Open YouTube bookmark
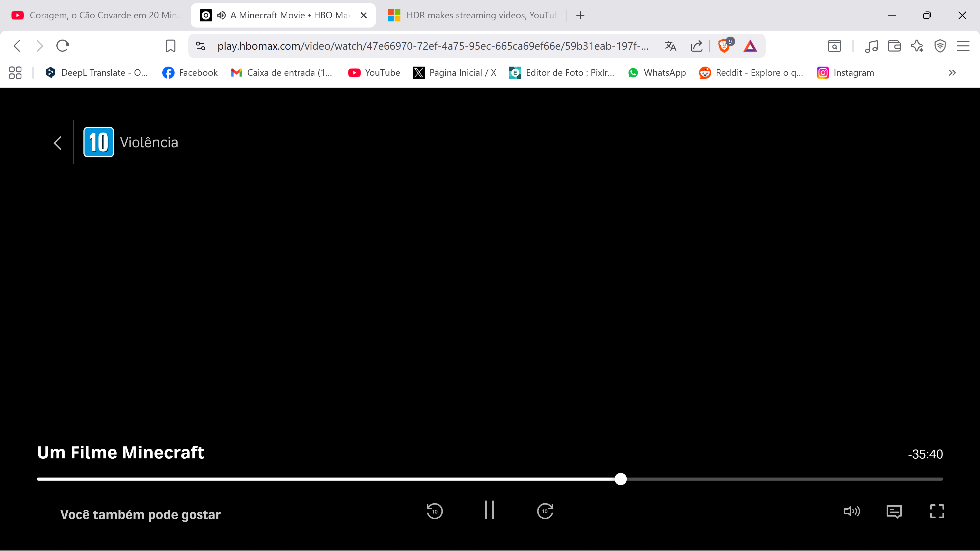This screenshot has height=551, width=980. pos(374,73)
